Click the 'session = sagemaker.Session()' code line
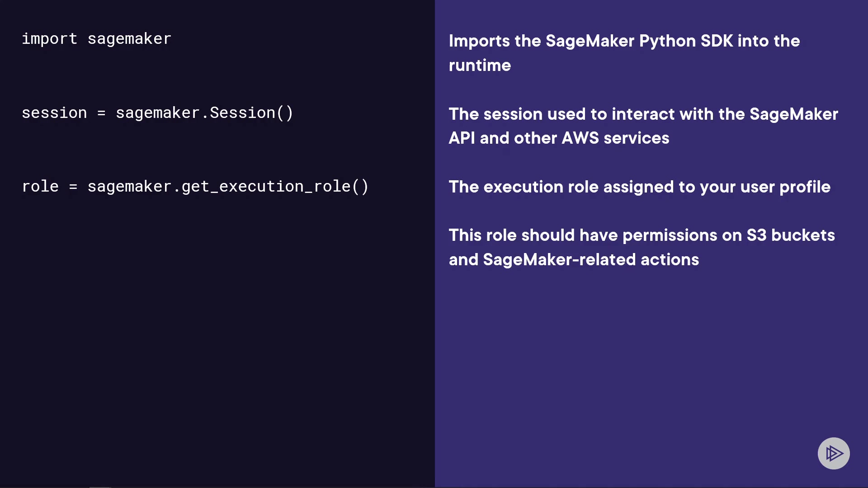 157,113
